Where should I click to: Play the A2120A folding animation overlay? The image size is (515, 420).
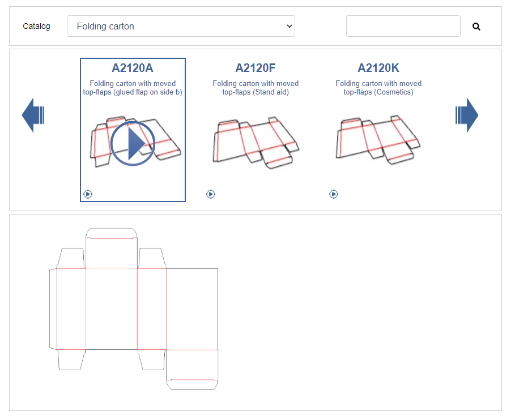click(133, 143)
